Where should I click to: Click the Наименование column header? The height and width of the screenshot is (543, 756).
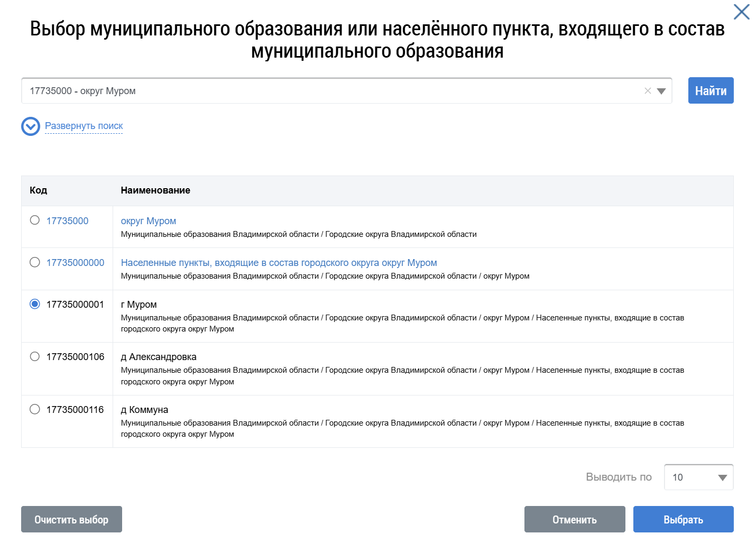[x=155, y=190]
